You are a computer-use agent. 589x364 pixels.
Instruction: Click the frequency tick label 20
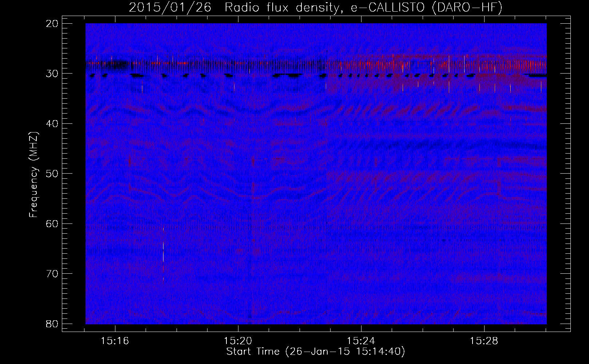pos(52,24)
